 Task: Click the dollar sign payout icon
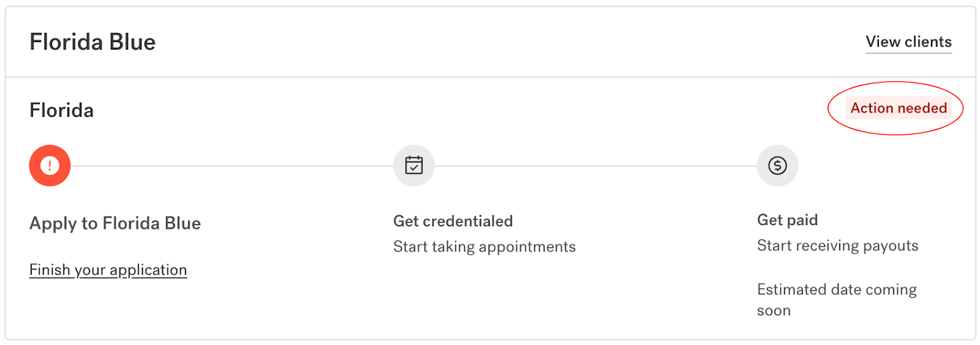[777, 166]
